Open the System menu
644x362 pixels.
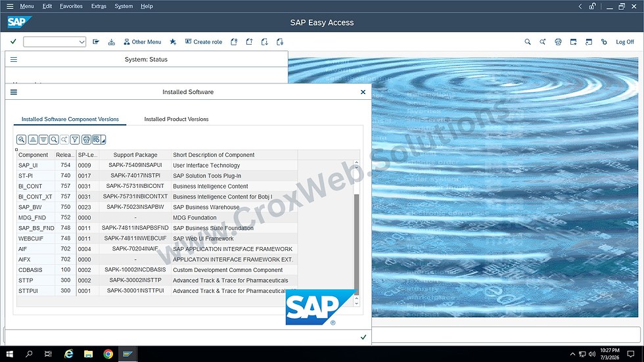coord(124,6)
